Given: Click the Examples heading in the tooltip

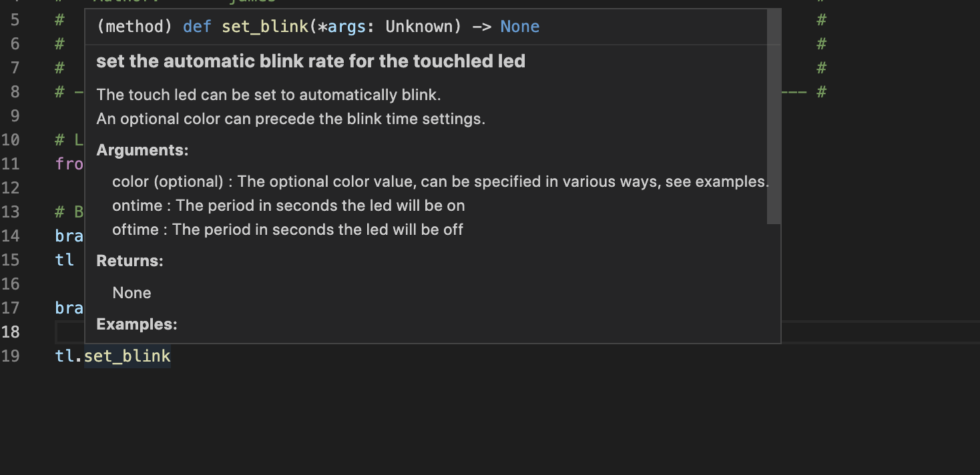Looking at the screenshot, I should point(136,324).
